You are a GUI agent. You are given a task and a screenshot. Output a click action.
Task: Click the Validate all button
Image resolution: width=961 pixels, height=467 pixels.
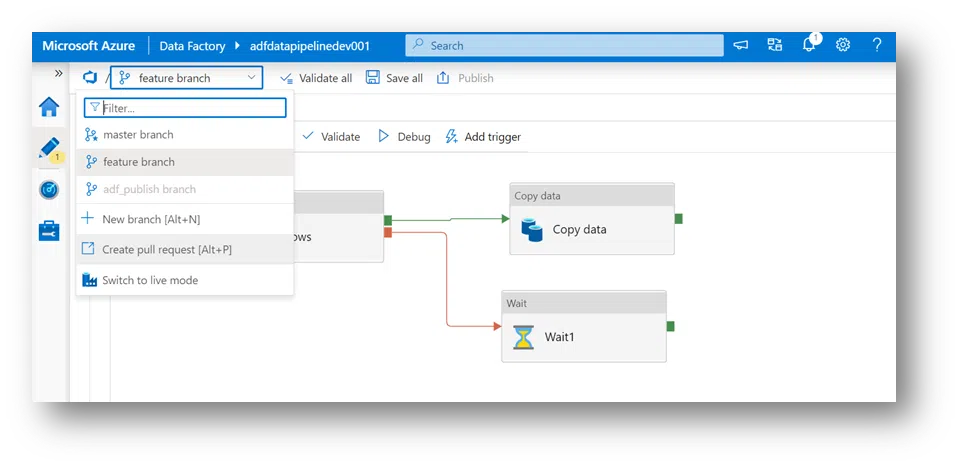(315, 78)
